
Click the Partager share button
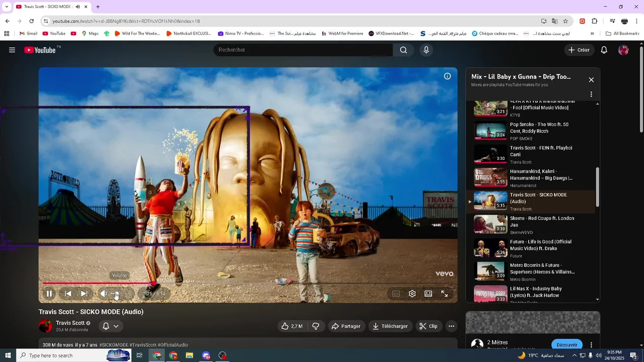point(346,326)
